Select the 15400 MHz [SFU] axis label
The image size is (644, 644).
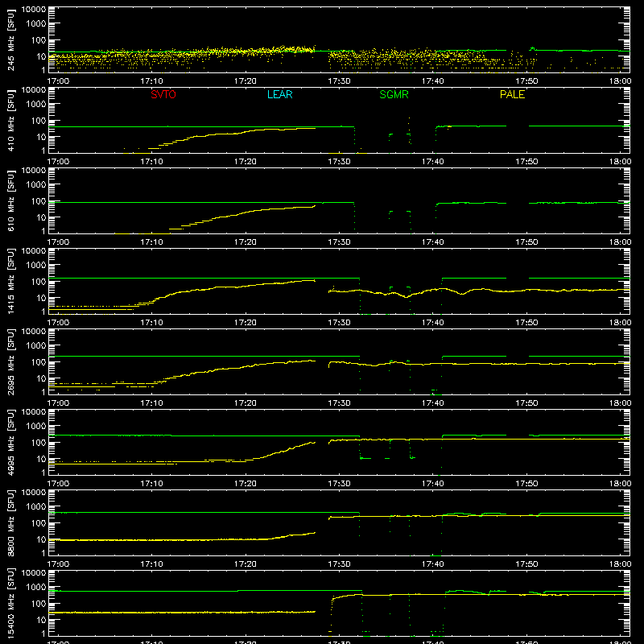(x=10, y=603)
